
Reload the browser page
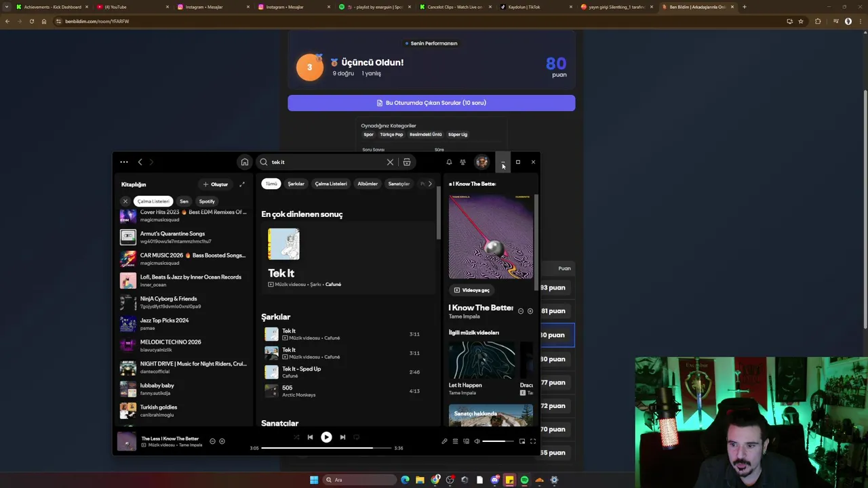coord(31,21)
